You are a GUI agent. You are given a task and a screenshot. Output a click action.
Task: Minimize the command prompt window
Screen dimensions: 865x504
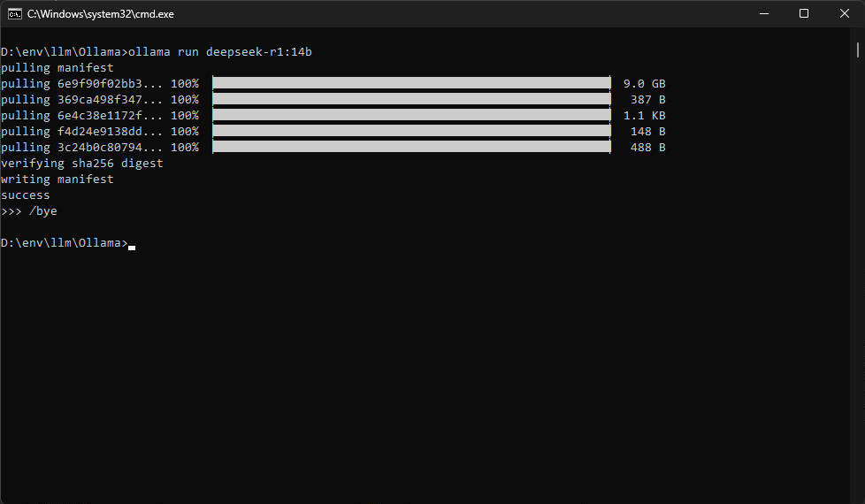(x=762, y=13)
